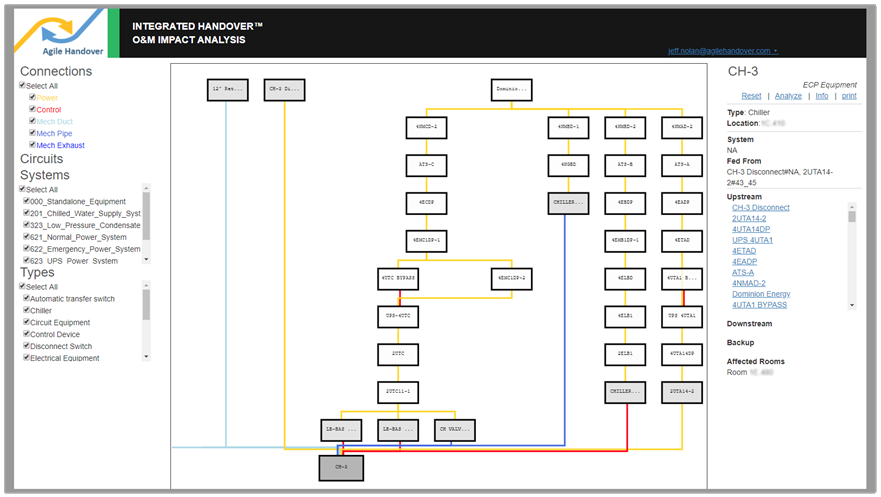This screenshot has width=881, height=497.
Task: Open the 4UTA14DP upstream link
Action: (x=751, y=229)
